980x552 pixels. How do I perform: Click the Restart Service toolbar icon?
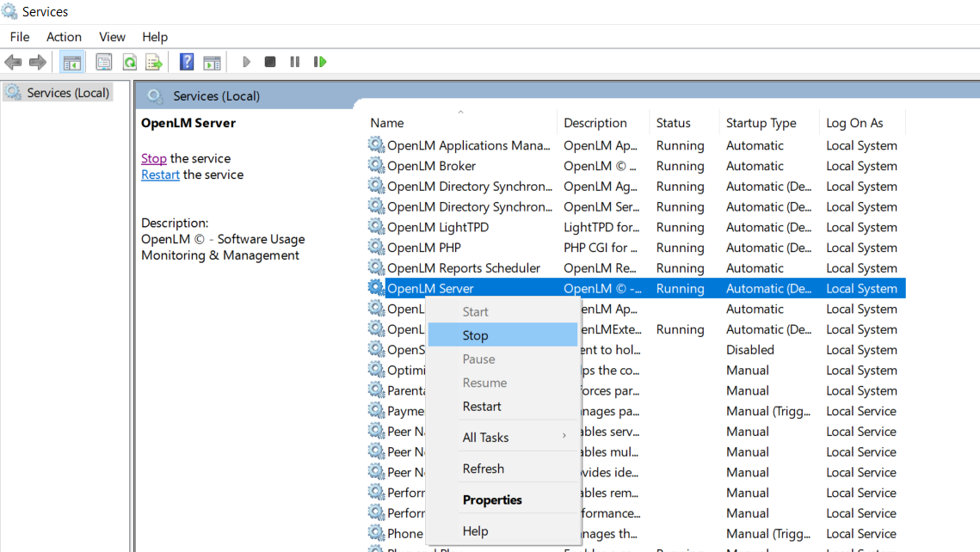320,62
